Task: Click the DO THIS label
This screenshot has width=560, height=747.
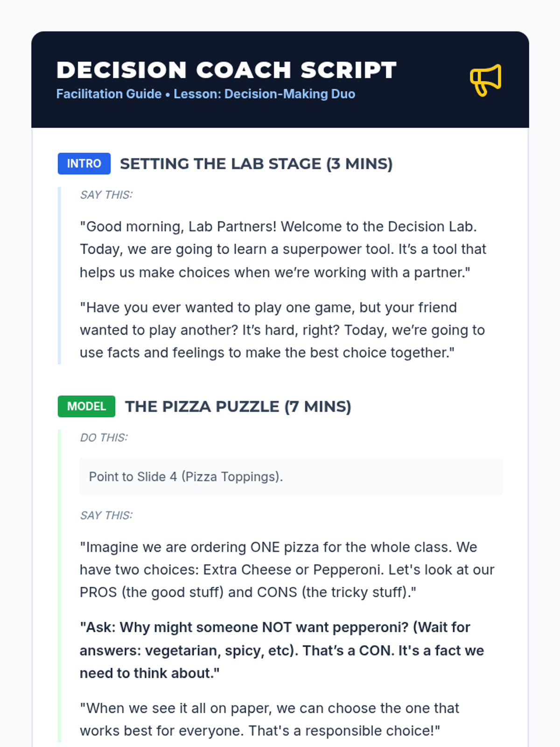Action: (104, 437)
